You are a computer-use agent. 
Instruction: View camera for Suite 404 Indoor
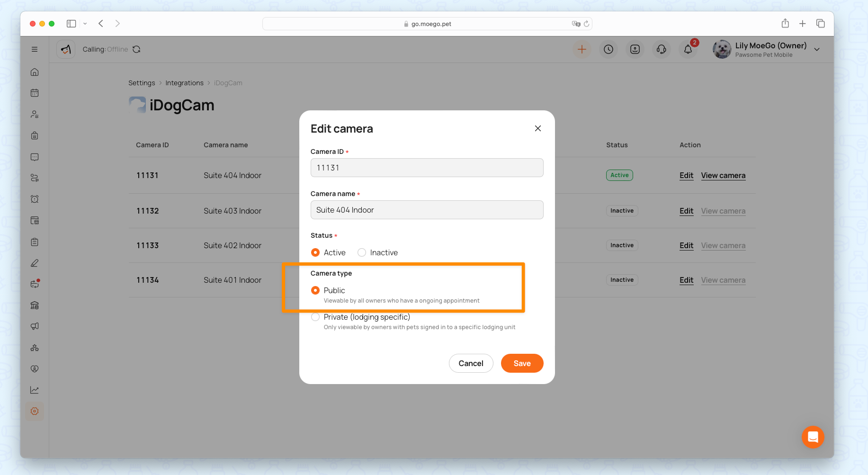tap(723, 175)
